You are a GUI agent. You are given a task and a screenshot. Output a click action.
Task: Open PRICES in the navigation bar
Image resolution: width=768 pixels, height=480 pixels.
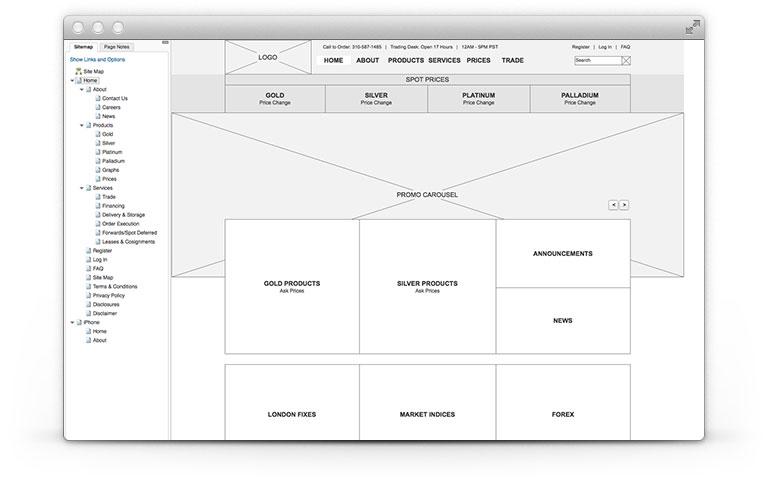[479, 60]
